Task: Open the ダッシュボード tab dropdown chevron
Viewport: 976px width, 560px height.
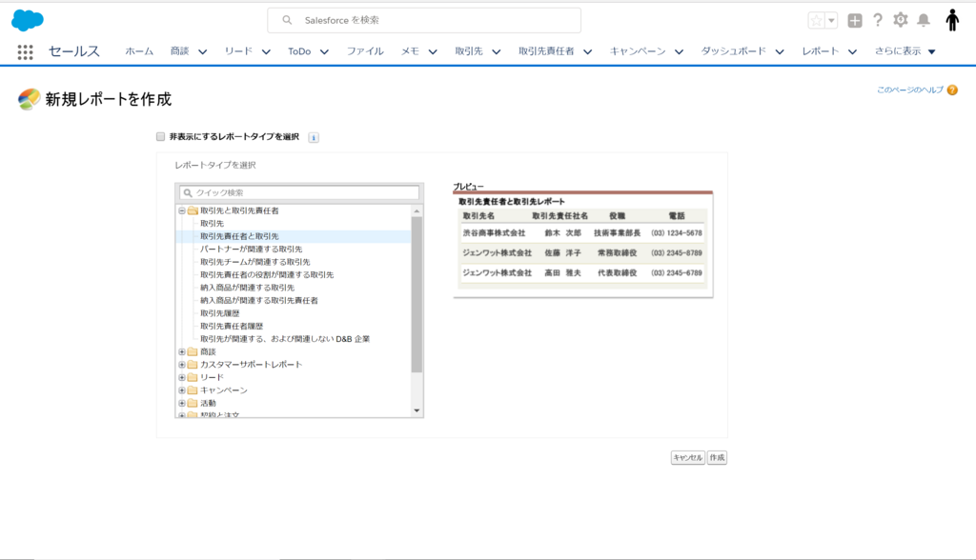Action: [780, 51]
